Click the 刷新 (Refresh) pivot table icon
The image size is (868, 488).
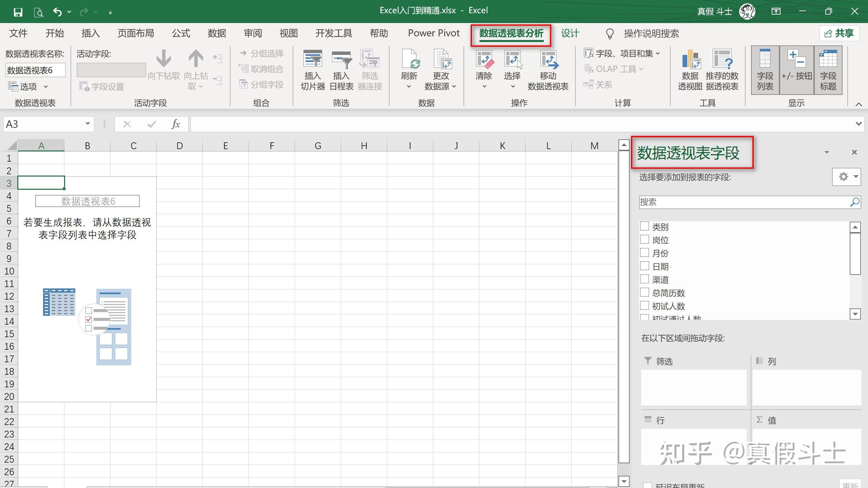coord(410,60)
